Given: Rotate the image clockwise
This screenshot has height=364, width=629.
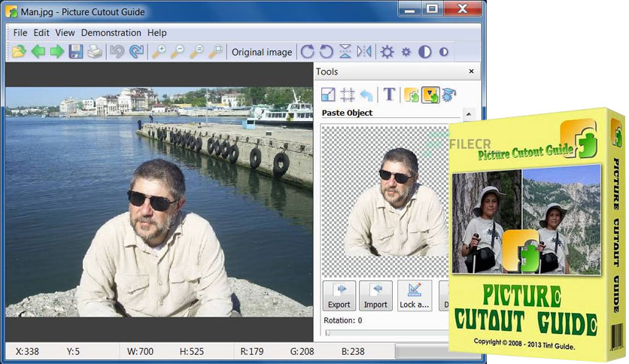Looking at the screenshot, I should (307, 52).
